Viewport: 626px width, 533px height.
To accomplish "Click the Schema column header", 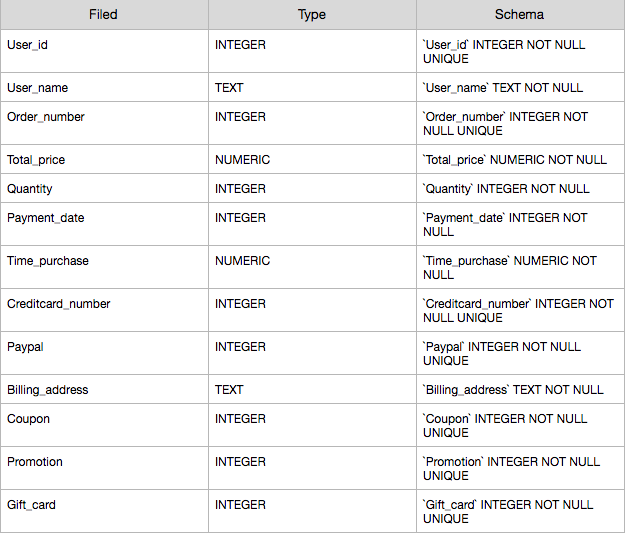I will [520, 15].
